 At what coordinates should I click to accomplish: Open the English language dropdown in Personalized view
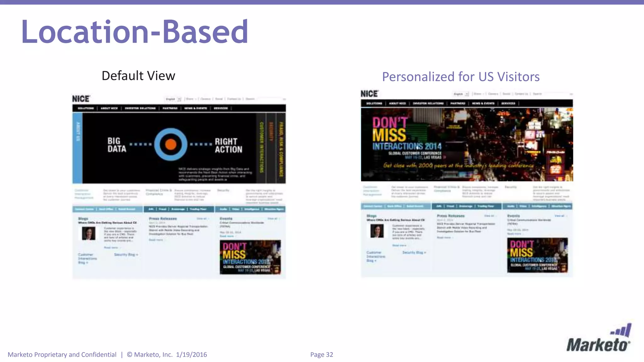click(x=461, y=94)
